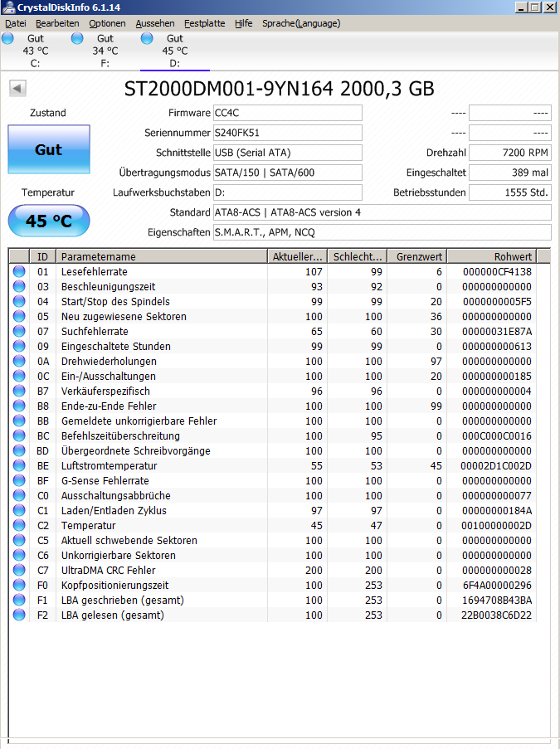This screenshot has height=749, width=560.
Task: Click status orb of G-Sense Fehlerrate row
Action: (x=19, y=480)
